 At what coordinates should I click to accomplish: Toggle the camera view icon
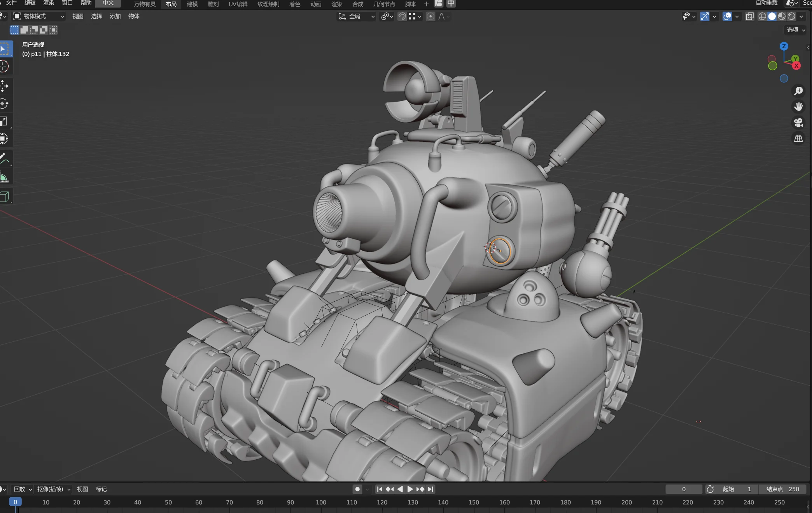coord(798,123)
